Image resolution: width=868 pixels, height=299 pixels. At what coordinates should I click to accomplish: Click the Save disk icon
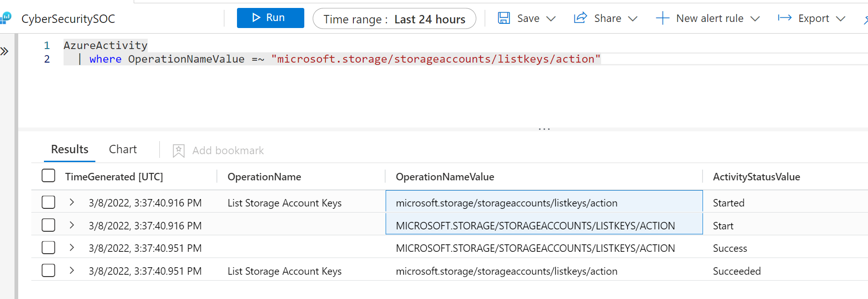(x=504, y=18)
